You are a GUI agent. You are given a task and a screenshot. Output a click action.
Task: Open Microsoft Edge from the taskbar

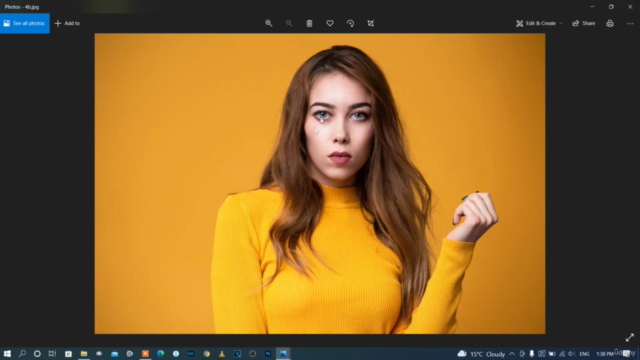[160, 353]
